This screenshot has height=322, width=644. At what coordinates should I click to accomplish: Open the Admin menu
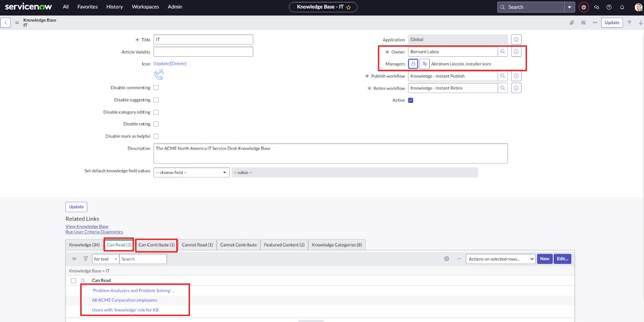(175, 7)
